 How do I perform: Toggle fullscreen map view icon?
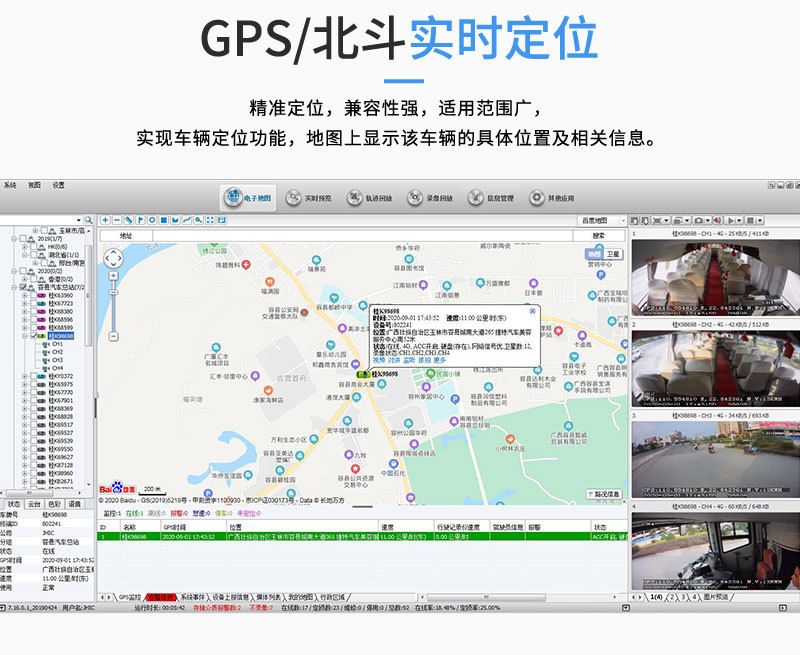210,220
